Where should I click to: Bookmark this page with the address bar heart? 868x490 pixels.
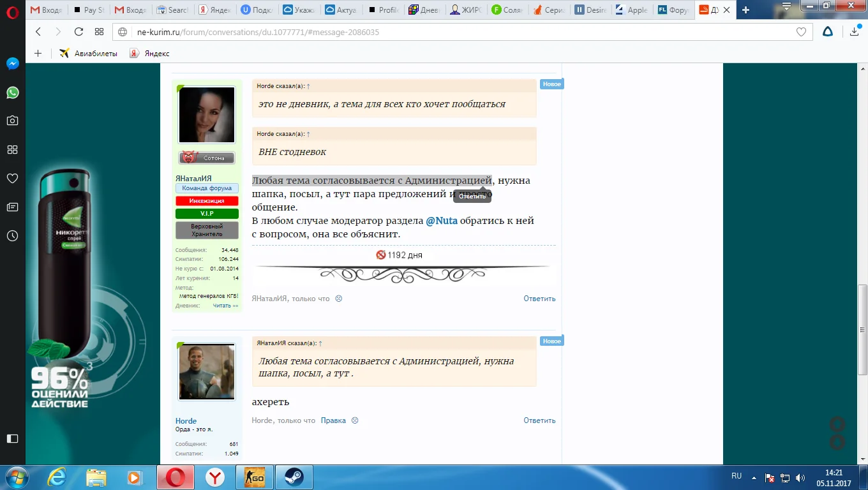[801, 32]
